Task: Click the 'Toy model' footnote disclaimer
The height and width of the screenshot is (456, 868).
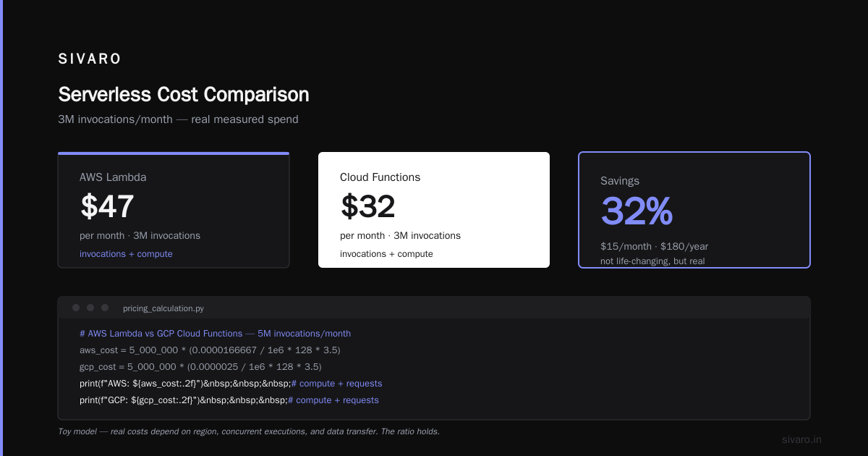Action: pos(249,431)
